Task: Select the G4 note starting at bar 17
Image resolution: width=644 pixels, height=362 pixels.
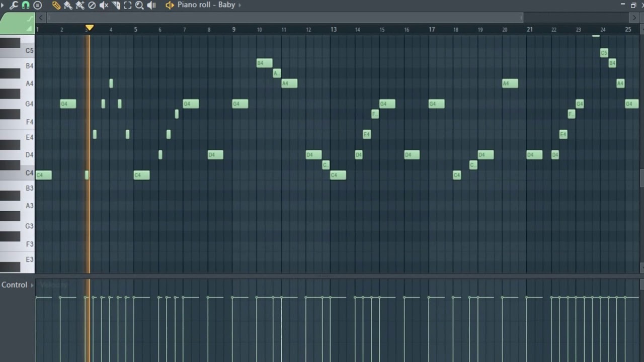Action: click(x=437, y=104)
